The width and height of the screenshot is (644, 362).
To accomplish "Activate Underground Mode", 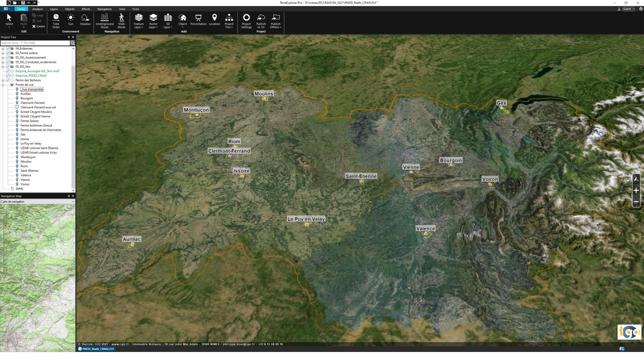I will [x=105, y=20].
